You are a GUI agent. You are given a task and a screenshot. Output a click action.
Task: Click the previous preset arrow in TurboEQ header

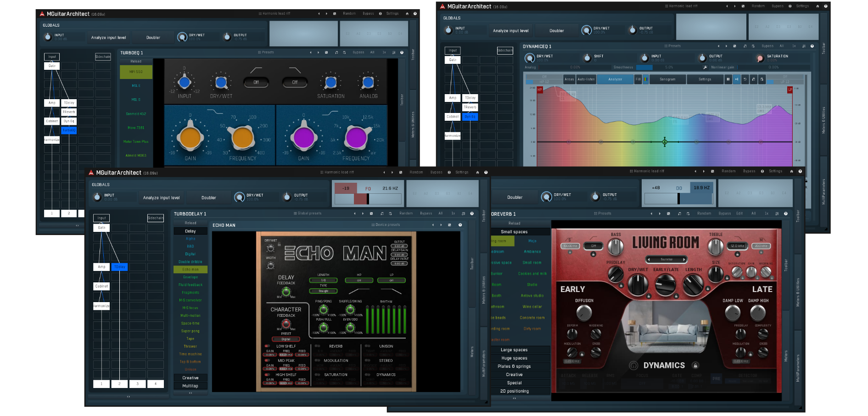click(x=311, y=53)
